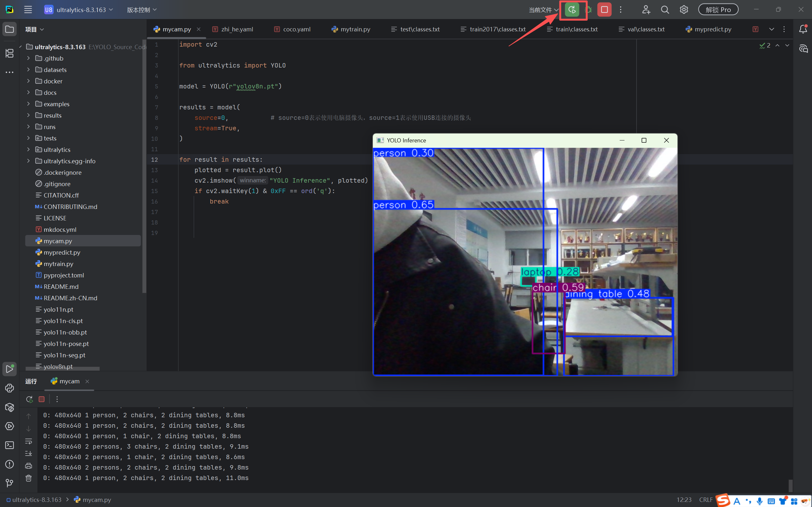812x507 pixels.
Task: Expand the datasets folder
Action: tap(29, 70)
